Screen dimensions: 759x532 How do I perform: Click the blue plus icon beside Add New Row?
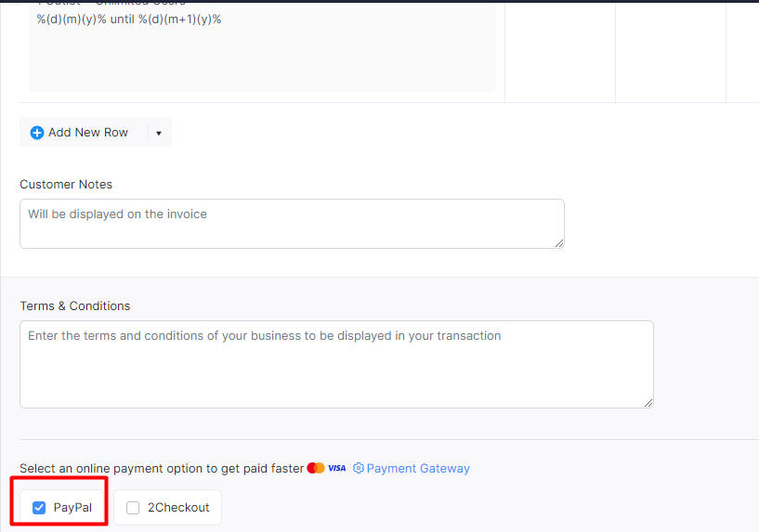pyautogui.click(x=37, y=133)
